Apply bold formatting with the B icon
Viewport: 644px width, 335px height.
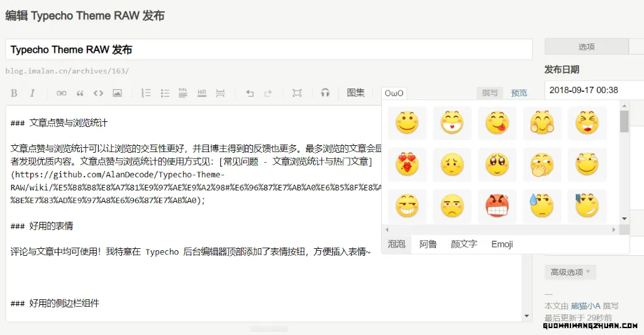pyautogui.click(x=14, y=93)
